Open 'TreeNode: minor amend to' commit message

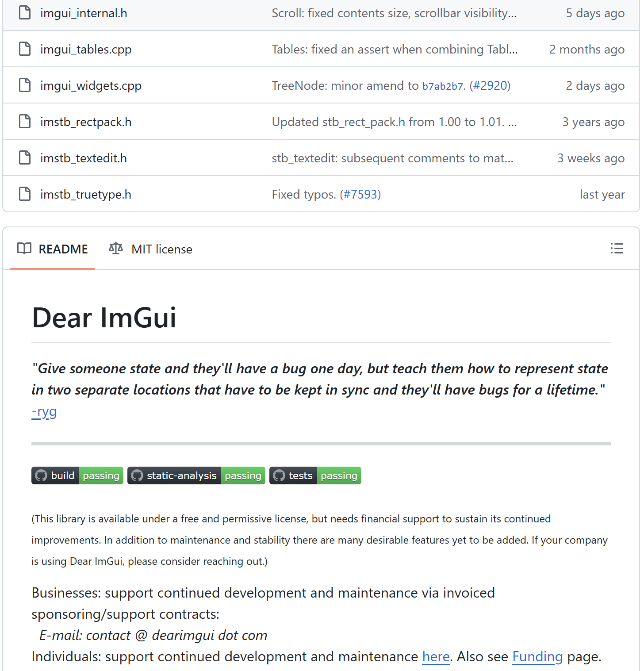pos(345,86)
